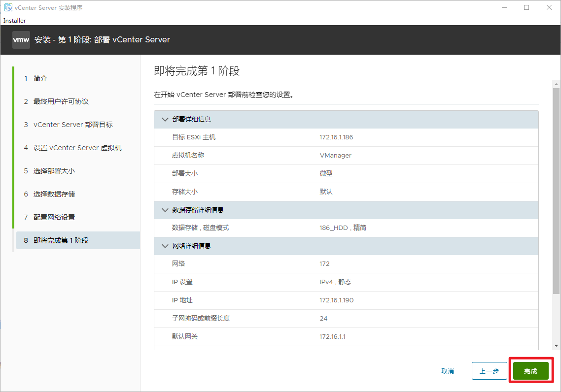Click the vCenter Server installer title icon
The width and height of the screenshot is (561, 392).
click(8, 7)
